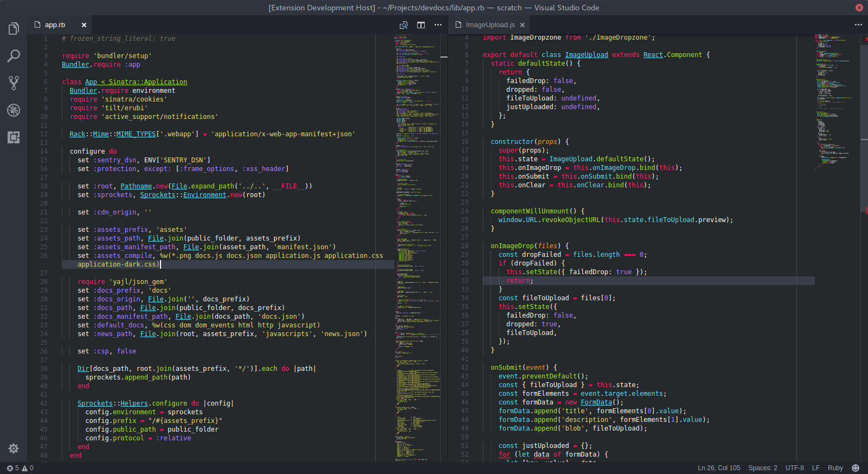The image size is (868, 474).
Task: Click 'event.preventDefault();' line
Action: [x=544, y=376]
